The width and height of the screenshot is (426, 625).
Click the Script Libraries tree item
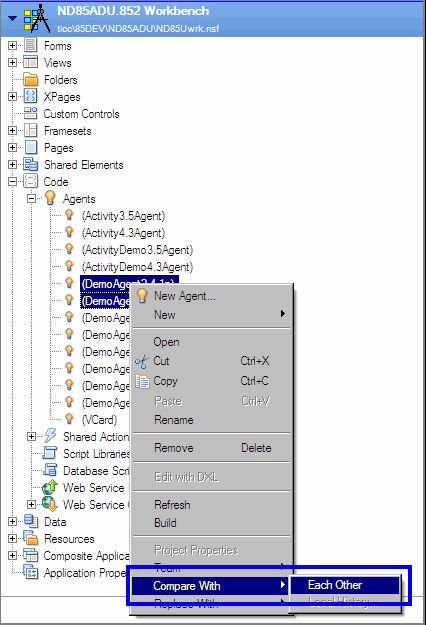[96, 454]
